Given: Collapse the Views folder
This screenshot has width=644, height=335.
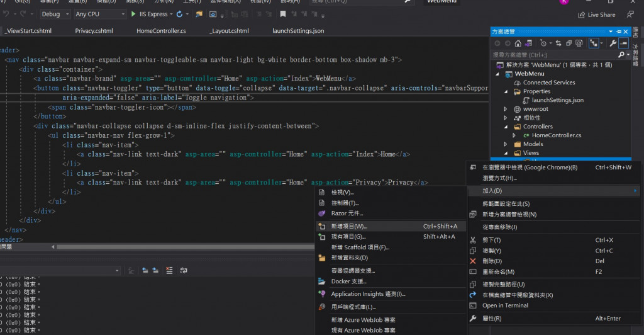Looking at the screenshot, I should (x=506, y=153).
